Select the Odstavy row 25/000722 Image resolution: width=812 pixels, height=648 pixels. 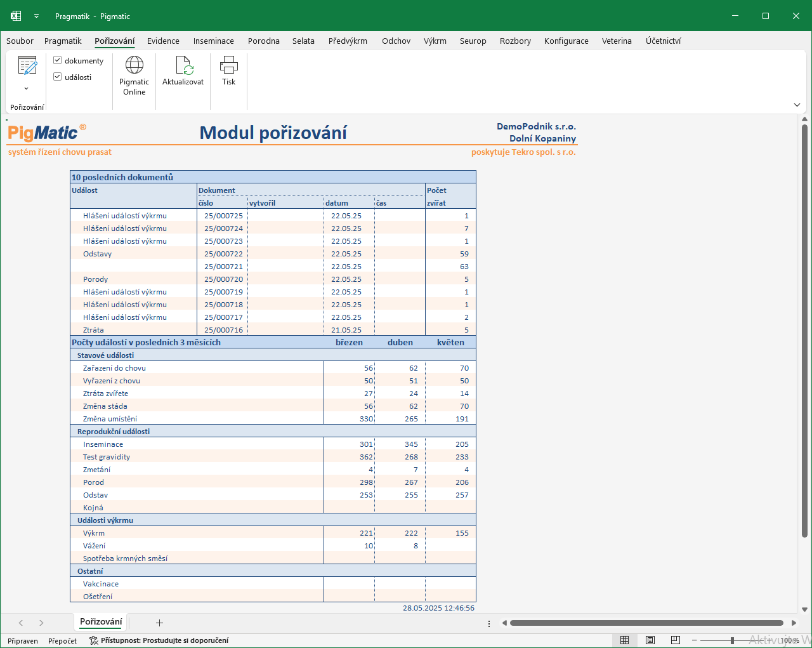click(273, 254)
